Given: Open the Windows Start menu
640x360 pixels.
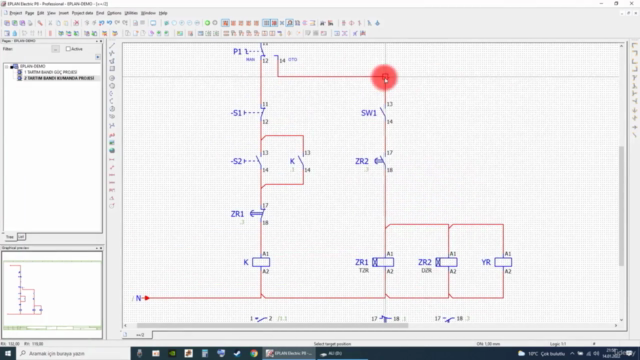Looking at the screenshot, I should 8,353.
